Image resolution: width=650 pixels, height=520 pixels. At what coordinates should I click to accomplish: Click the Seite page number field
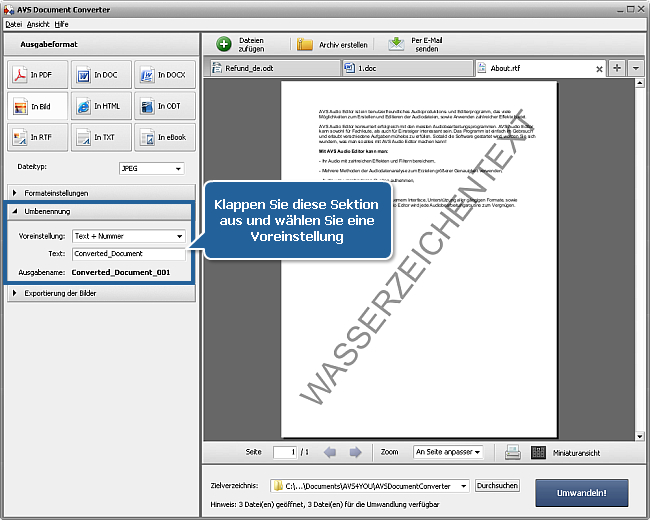pos(285,452)
